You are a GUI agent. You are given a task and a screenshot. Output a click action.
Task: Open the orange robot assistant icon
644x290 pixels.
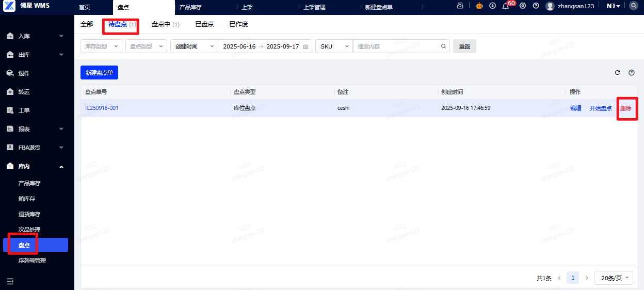click(479, 6)
